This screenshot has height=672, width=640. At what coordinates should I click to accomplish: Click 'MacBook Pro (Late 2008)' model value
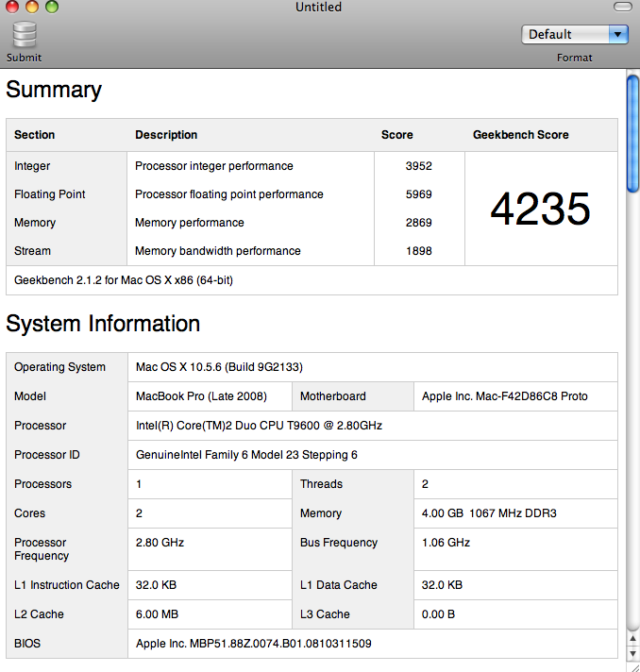coord(201,396)
